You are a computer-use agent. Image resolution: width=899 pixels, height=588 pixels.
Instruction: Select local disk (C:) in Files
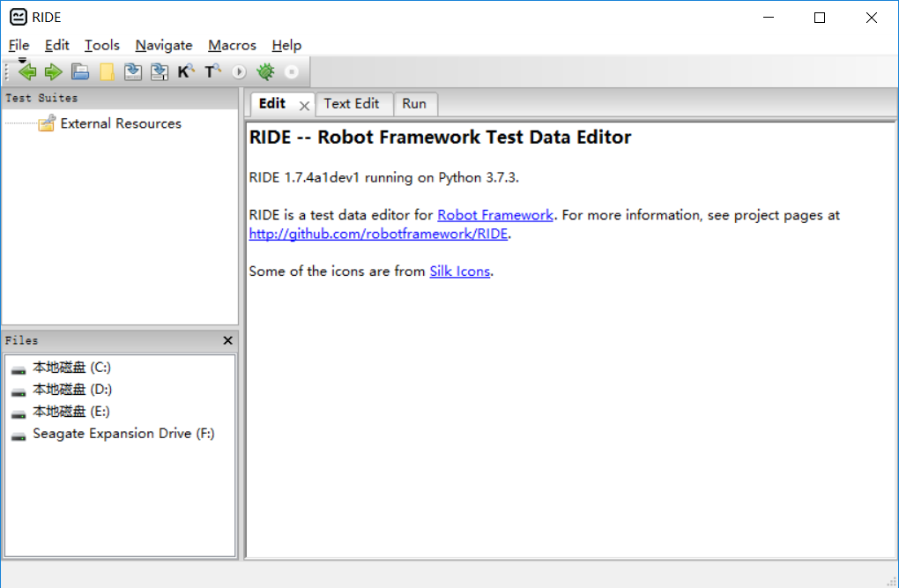71,367
